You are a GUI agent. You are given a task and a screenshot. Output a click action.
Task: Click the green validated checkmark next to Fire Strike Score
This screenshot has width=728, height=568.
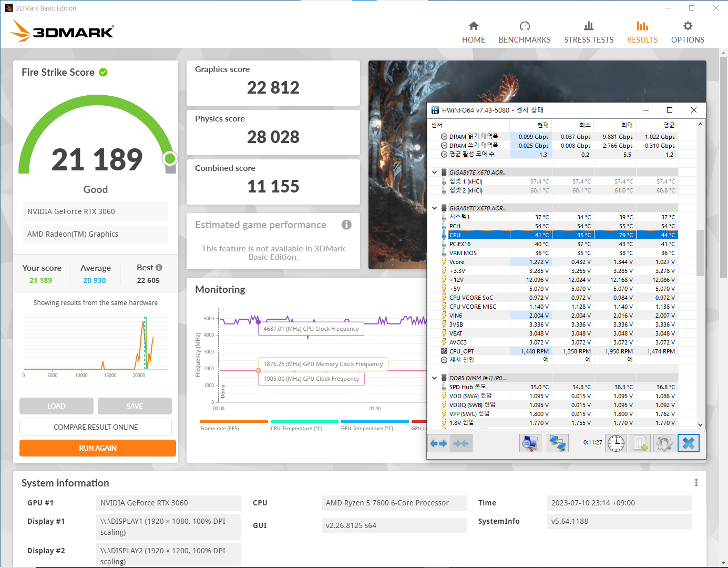(104, 72)
